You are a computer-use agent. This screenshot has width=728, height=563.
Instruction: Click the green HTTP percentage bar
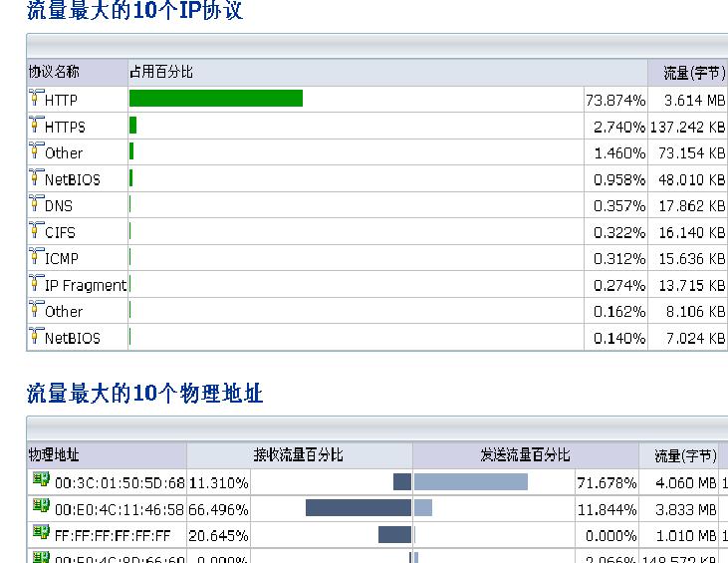click(x=215, y=99)
